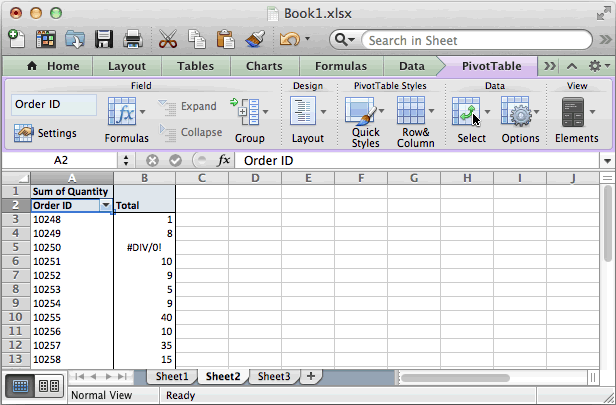Click the Name Box showing A2

click(x=60, y=160)
